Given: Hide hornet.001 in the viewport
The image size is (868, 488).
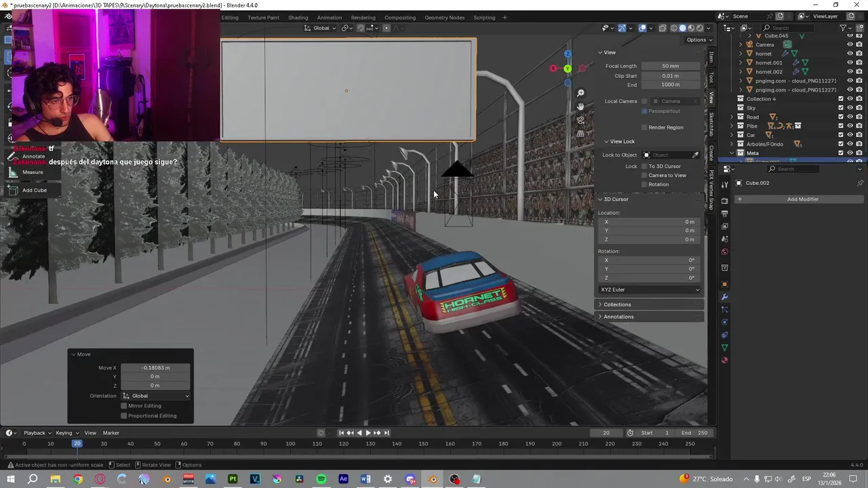Looking at the screenshot, I should 850,62.
